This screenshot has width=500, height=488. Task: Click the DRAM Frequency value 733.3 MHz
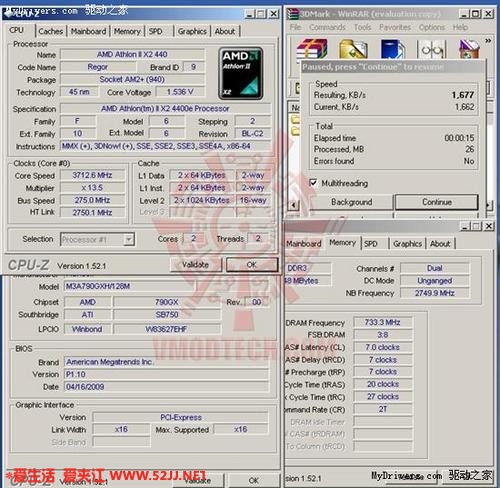pos(383,322)
